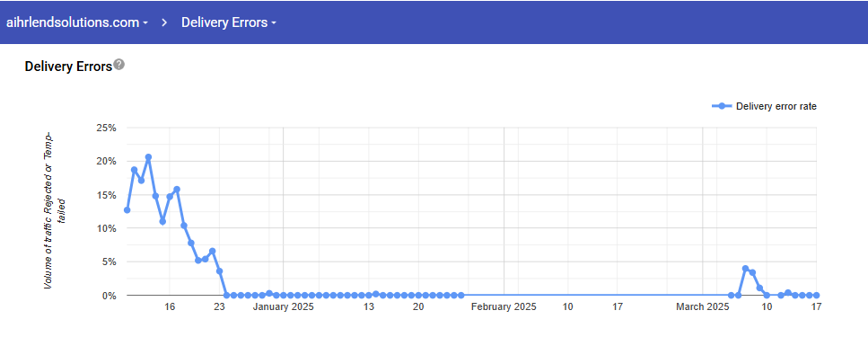Click the March 2025 axis label
The image size is (868, 346).
(703, 306)
